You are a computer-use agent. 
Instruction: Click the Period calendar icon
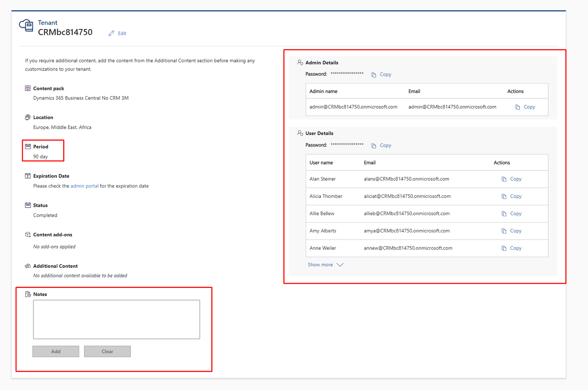tap(28, 146)
